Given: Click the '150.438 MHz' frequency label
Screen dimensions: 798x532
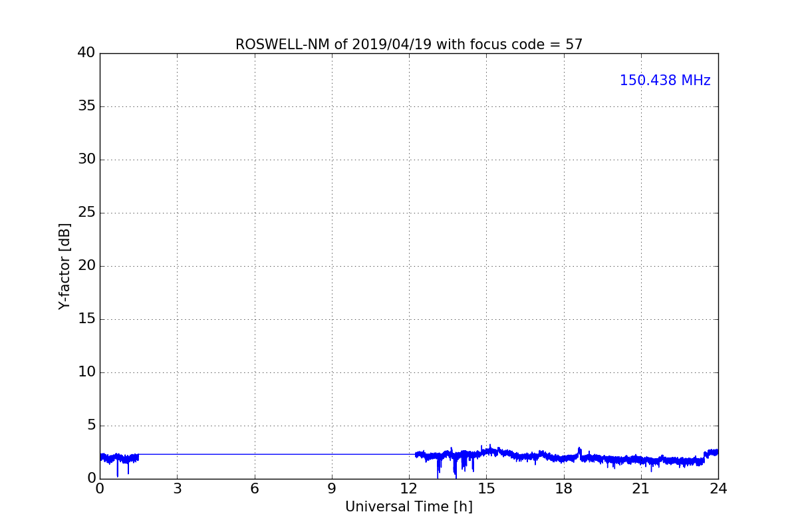Looking at the screenshot, I should point(665,80).
